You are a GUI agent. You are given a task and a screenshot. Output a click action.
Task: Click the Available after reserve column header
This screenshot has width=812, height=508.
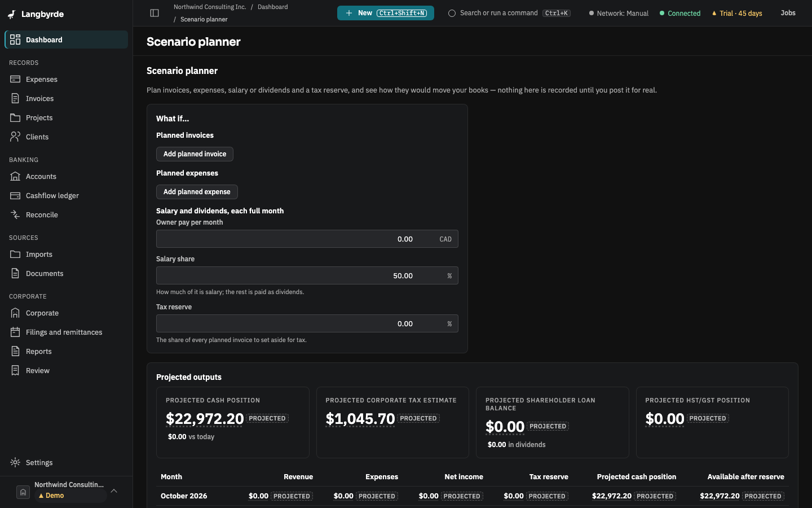[746, 477]
